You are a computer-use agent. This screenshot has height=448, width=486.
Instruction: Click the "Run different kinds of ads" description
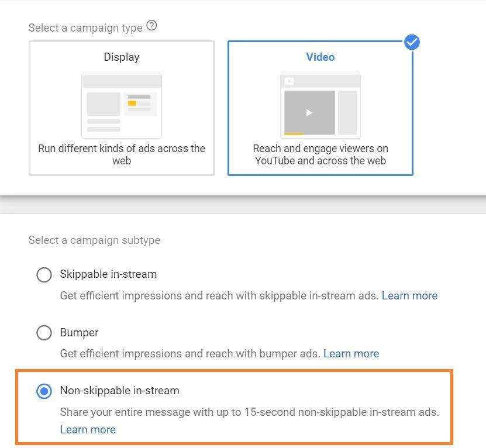click(x=122, y=154)
